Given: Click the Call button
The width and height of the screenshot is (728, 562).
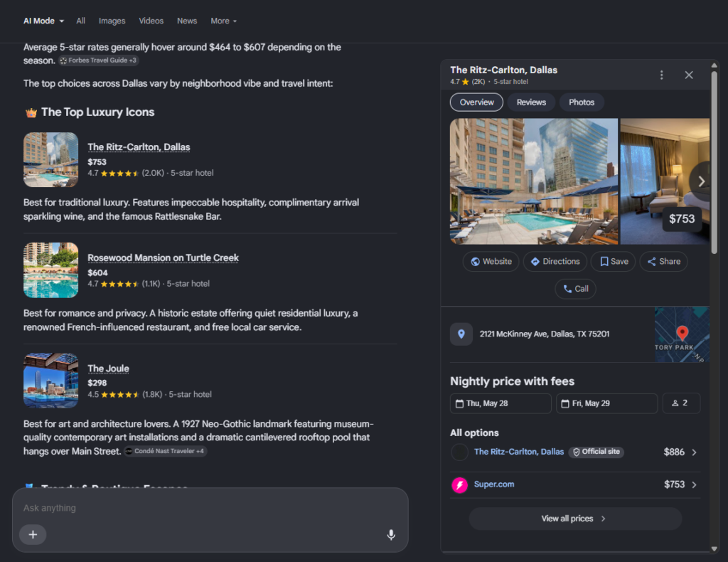Looking at the screenshot, I should [x=575, y=289].
